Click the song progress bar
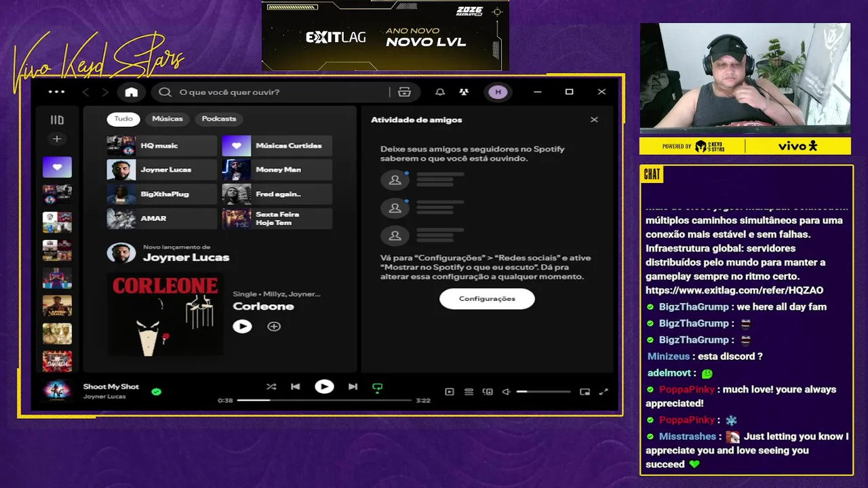 [x=324, y=401]
